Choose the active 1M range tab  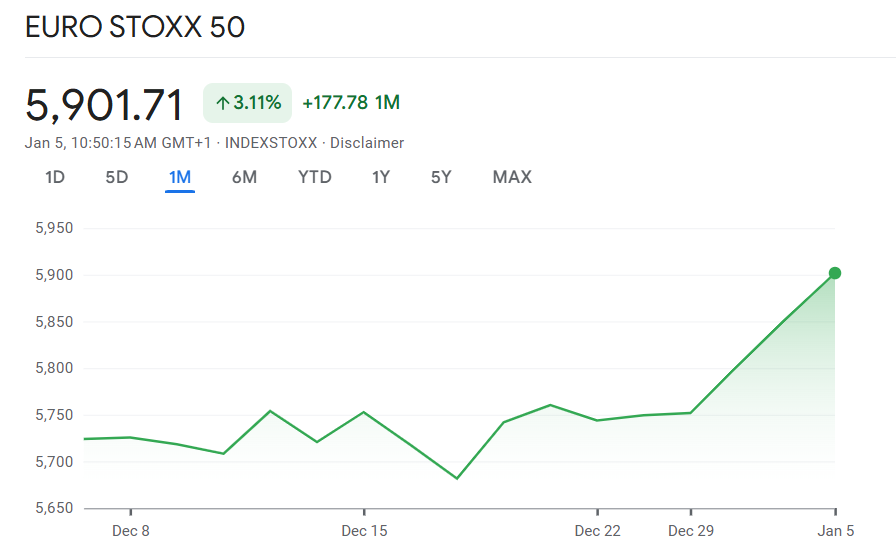pyautogui.click(x=180, y=177)
